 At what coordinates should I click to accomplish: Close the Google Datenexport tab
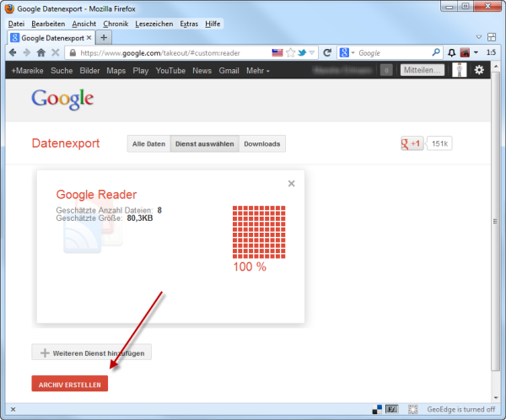point(89,38)
